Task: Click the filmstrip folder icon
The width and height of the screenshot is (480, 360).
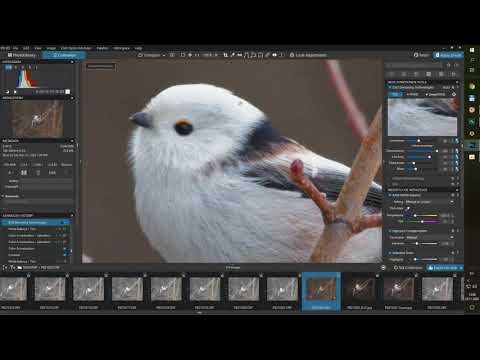Action: (20, 268)
